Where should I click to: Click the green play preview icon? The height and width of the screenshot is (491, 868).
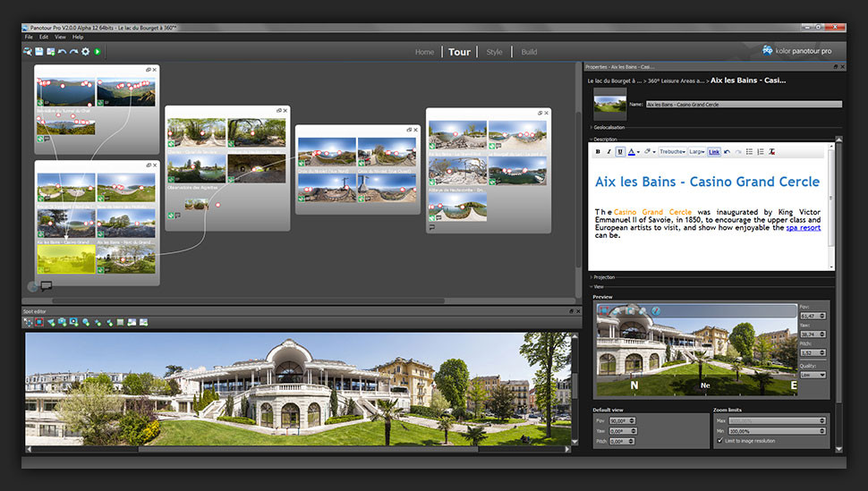(97, 52)
